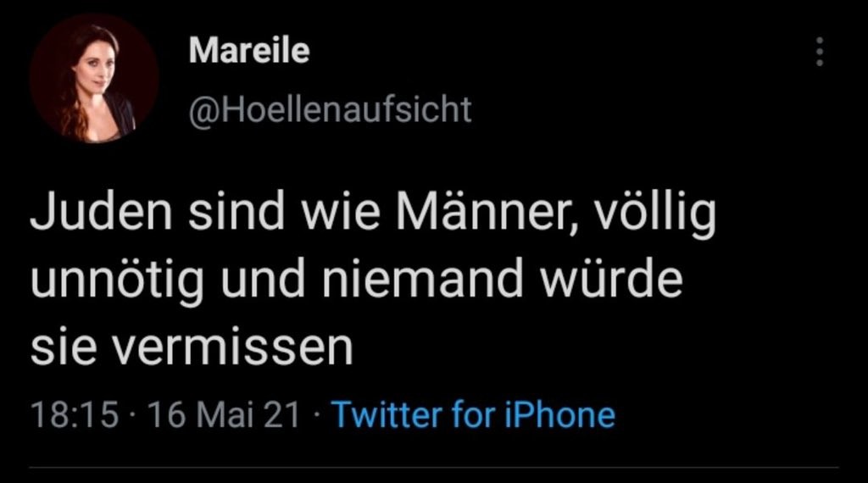The height and width of the screenshot is (483, 868).
Task: Click the divider line below the tweet
Action: 434,467
